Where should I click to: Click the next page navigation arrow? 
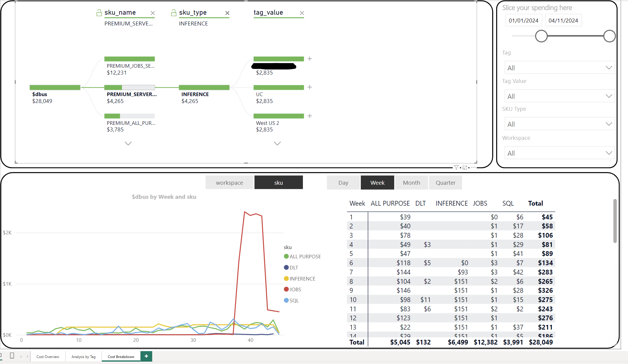click(28, 356)
